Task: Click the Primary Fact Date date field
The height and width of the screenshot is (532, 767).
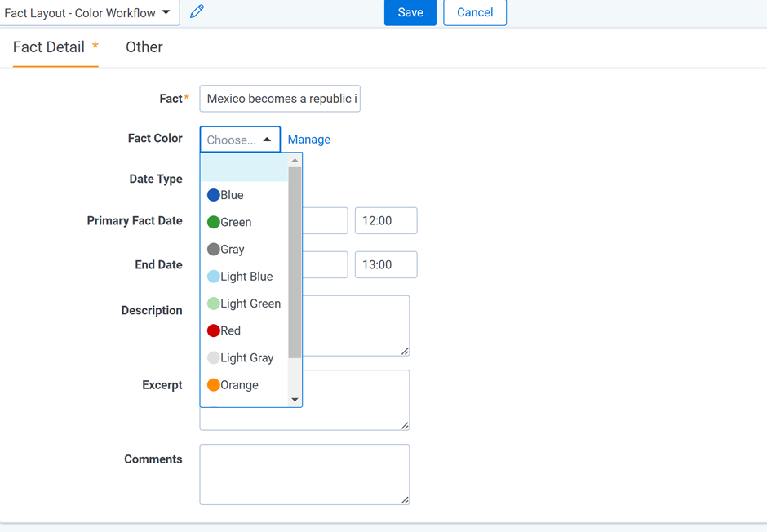Action: click(325, 220)
